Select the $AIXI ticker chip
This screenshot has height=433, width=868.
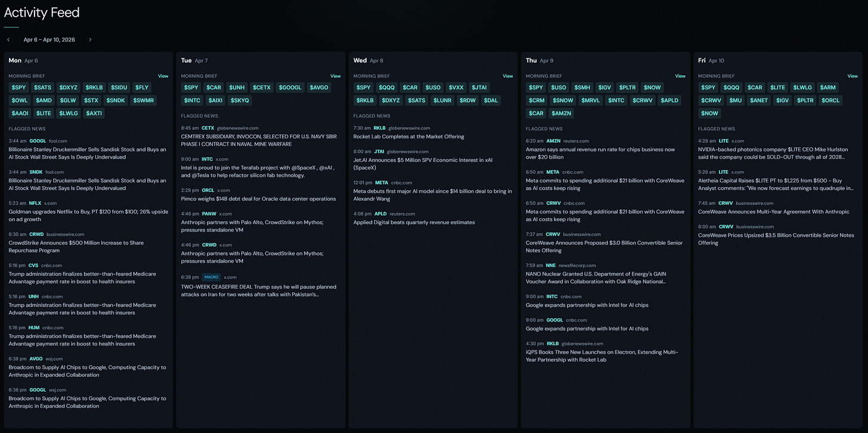tap(215, 101)
